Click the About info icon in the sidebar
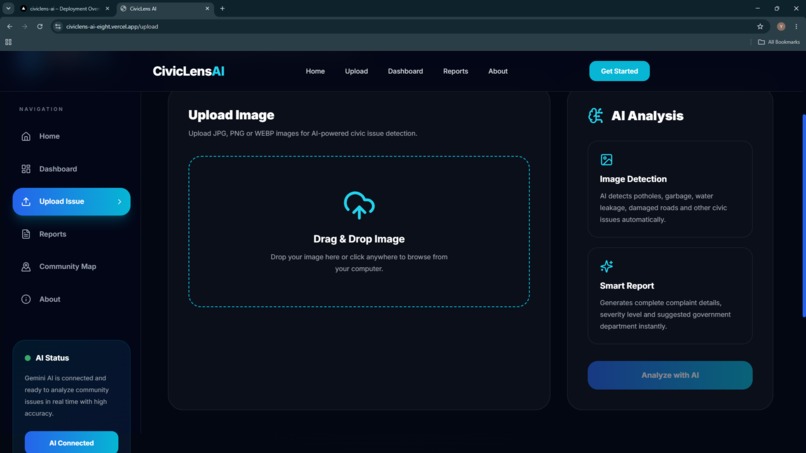This screenshot has width=806, height=453. tap(26, 299)
